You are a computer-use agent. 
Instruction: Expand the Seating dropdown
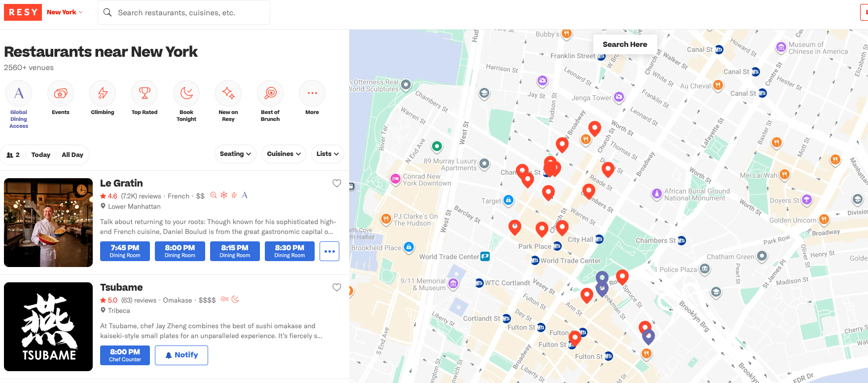[235, 154]
